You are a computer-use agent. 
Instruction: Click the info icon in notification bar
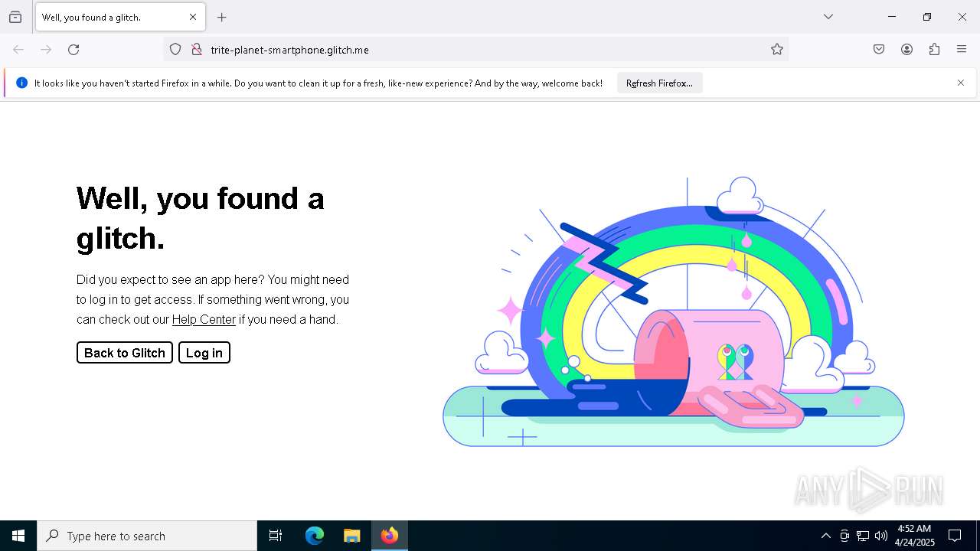pyautogui.click(x=21, y=83)
